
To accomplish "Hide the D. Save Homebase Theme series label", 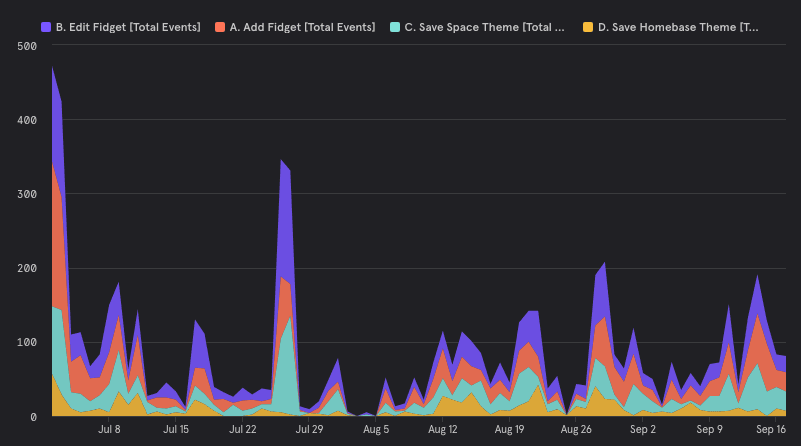I will tap(677, 27).
